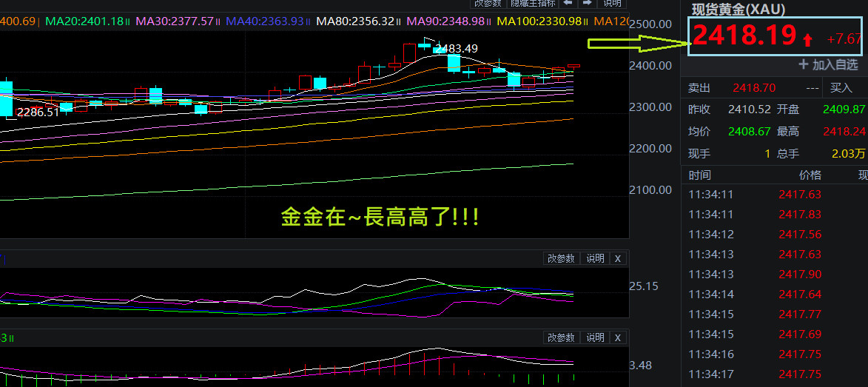Close the bottom indicator panel with X

(618, 337)
